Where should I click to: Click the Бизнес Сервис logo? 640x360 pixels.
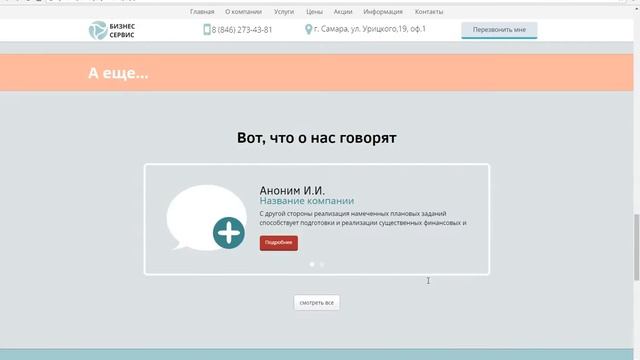112,30
